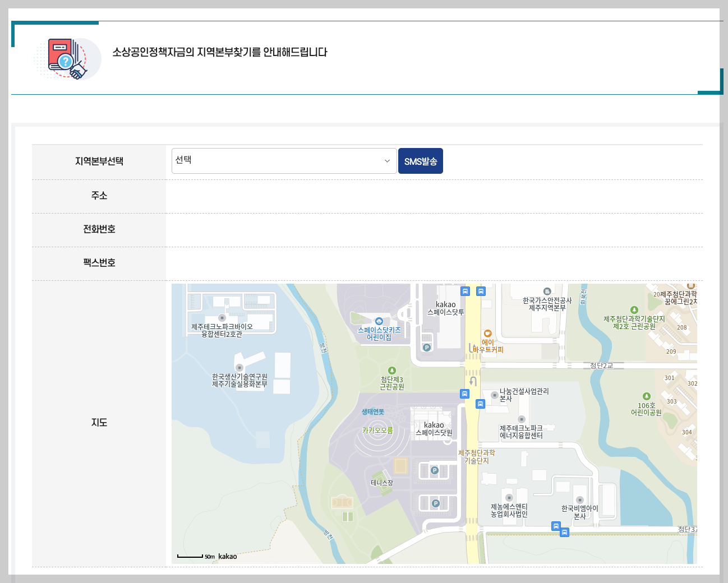Click the empty 주소 field area
This screenshot has height=583, width=728.
[393, 196]
